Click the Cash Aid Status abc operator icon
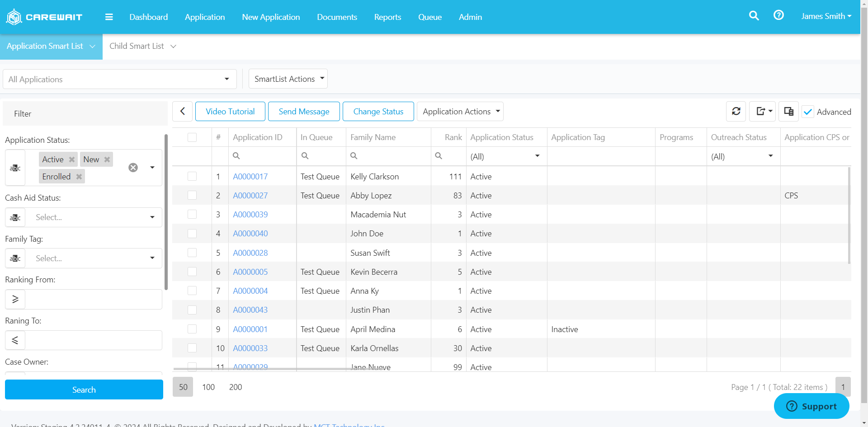Viewport: 868px width, 427px height. (x=15, y=217)
